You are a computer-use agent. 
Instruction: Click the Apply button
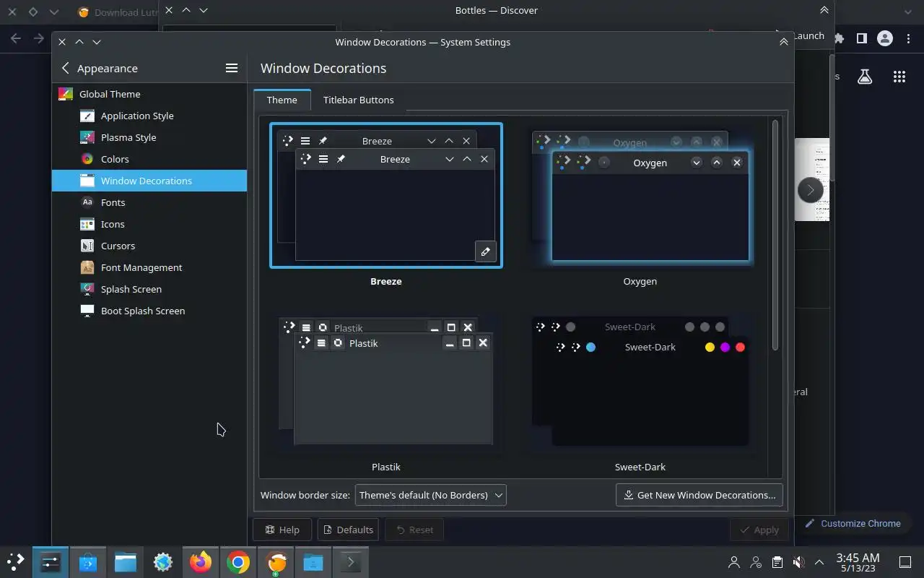(759, 530)
